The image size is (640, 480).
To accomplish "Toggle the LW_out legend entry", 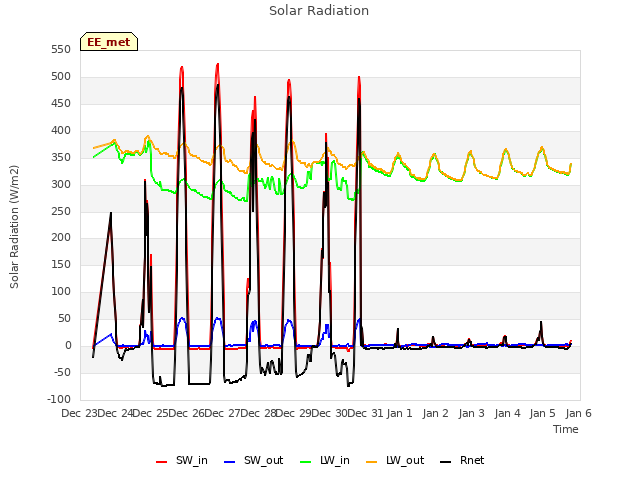I will [x=395, y=460].
